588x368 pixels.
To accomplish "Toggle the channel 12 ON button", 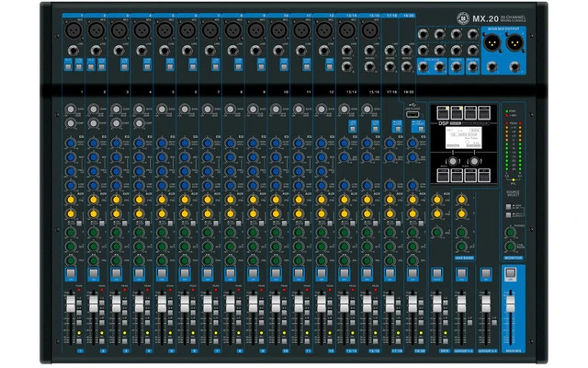I will pos(322,273).
